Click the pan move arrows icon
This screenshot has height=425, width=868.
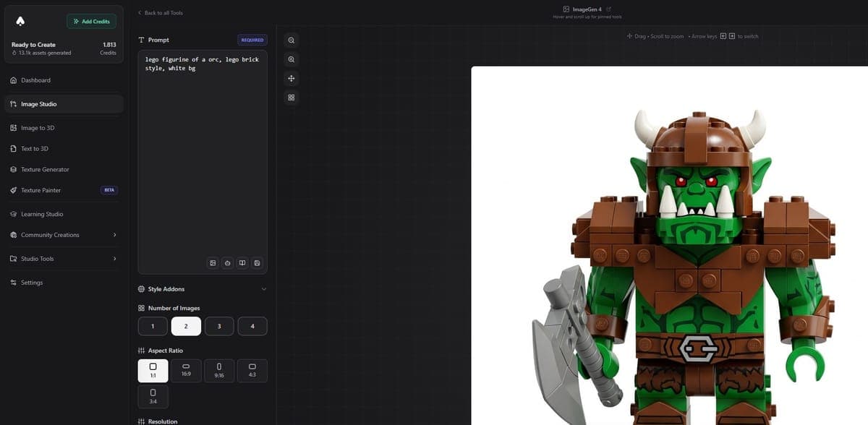coord(291,78)
